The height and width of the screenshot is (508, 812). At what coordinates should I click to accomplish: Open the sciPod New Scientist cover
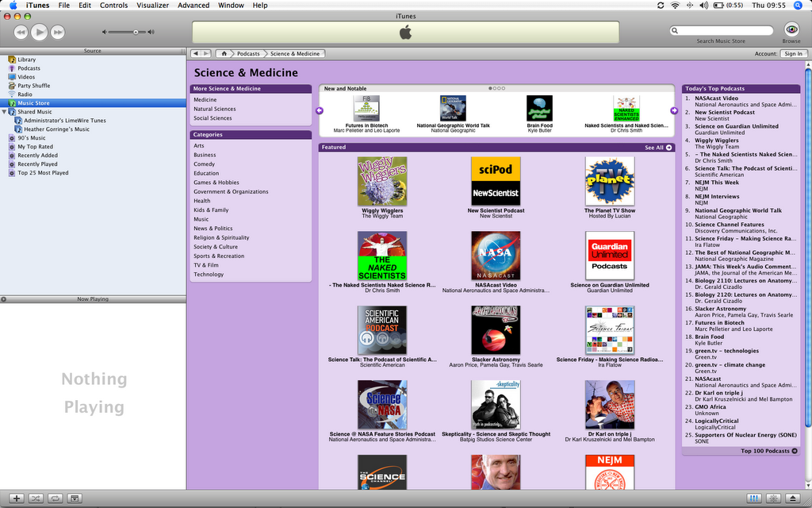496,182
